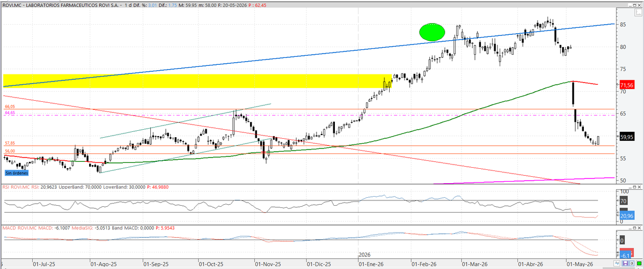Click the '64,65' magenta level label

point(10,113)
